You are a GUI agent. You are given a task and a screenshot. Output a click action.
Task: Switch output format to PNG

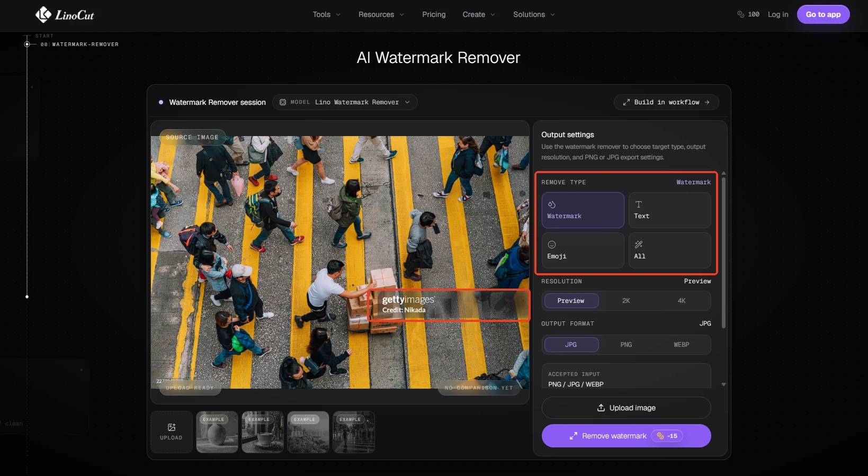626,345
